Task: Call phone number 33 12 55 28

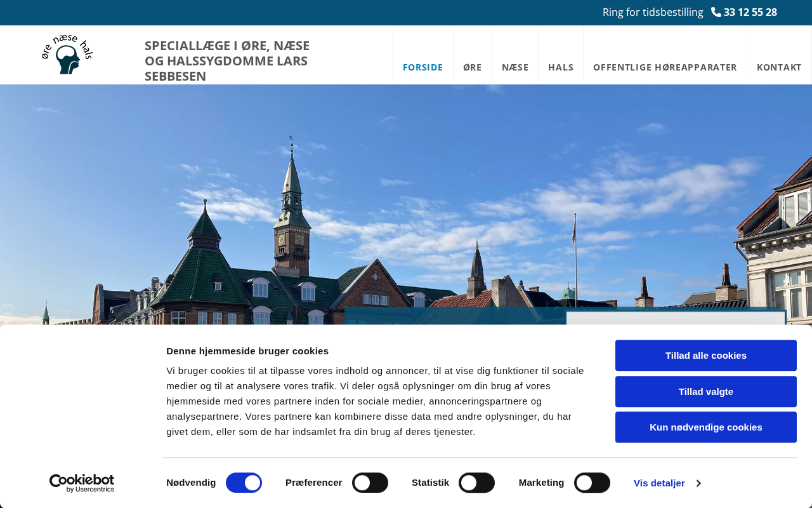Action: click(750, 12)
